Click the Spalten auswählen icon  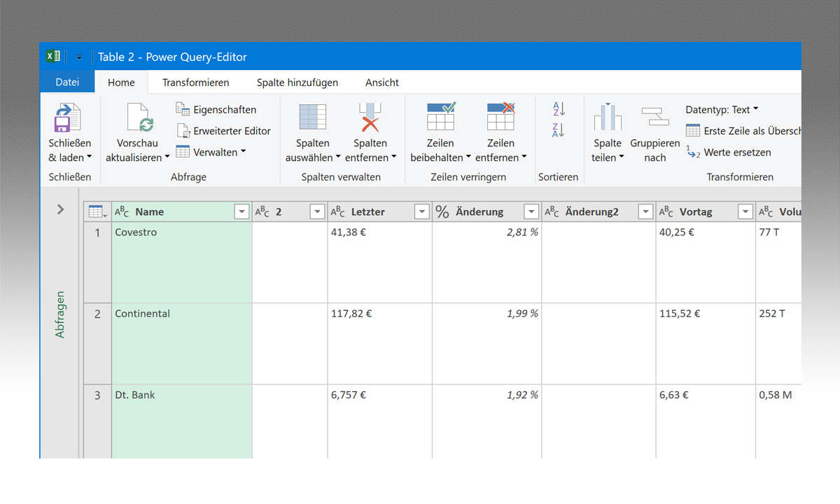pos(313,117)
